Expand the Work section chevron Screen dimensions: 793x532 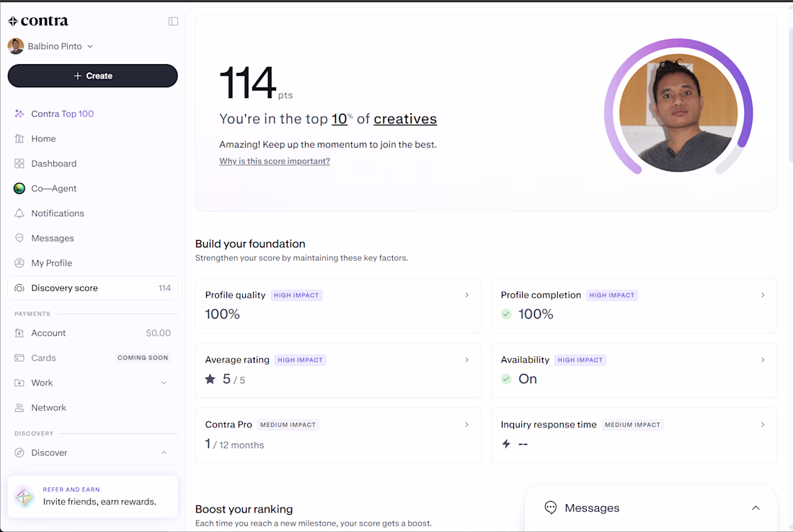click(164, 383)
